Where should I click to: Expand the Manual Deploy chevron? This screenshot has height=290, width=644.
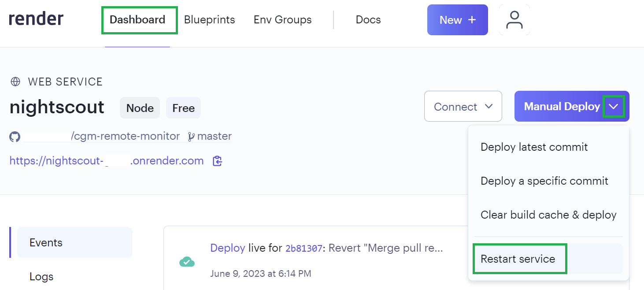tap(614, 107)
